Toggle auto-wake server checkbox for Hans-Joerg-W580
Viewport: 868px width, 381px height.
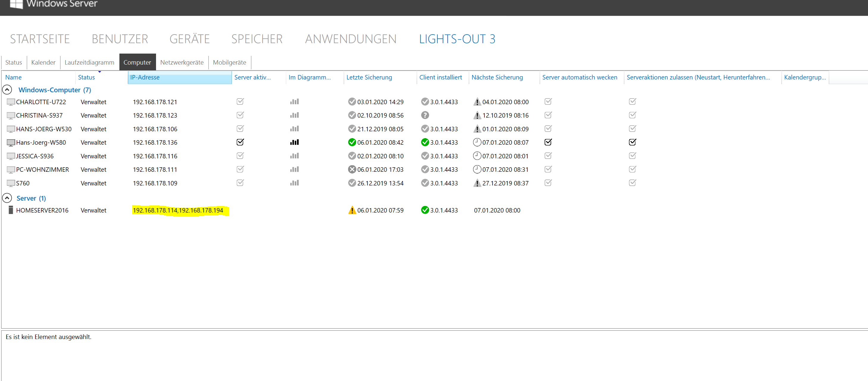click(x=548, y=142)
